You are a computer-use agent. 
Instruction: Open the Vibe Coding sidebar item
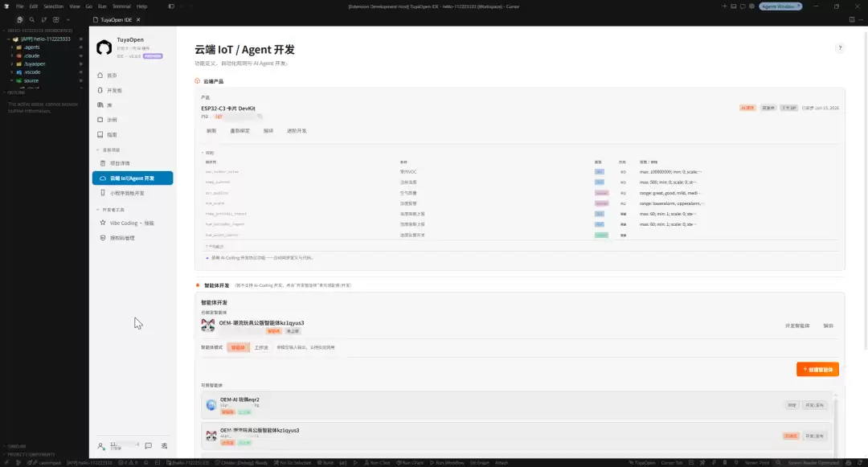click(x=133, y=223)
